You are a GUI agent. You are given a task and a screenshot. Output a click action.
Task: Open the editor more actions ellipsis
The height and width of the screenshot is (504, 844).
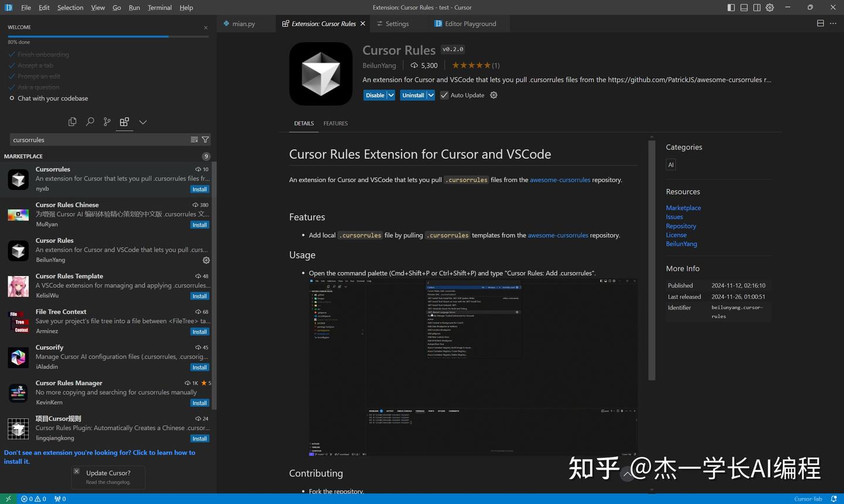pyautogui.click(x=833, y=23)
